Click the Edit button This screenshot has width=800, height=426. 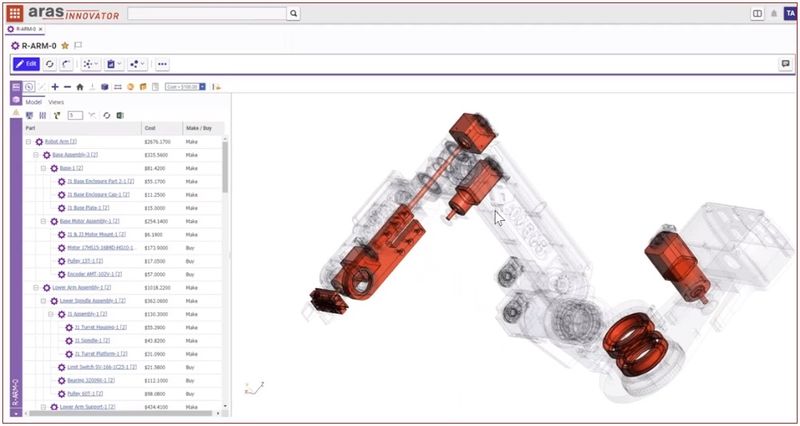pos(26,63)
